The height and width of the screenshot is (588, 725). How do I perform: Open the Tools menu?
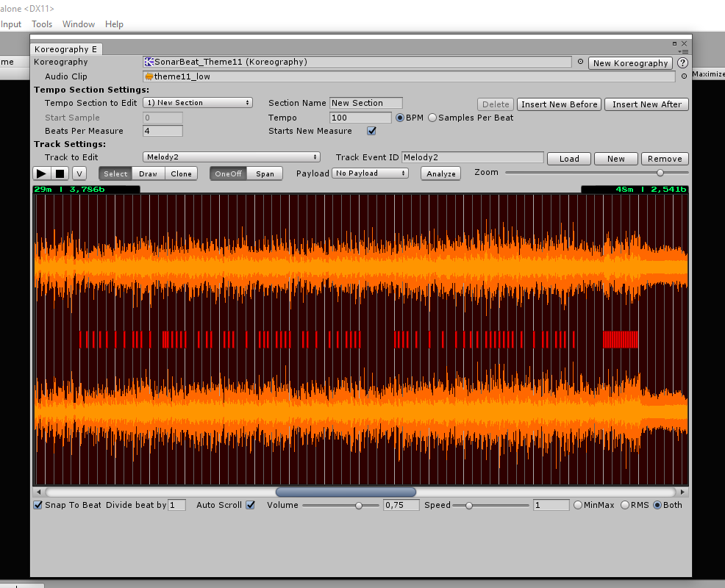[42, 24]
